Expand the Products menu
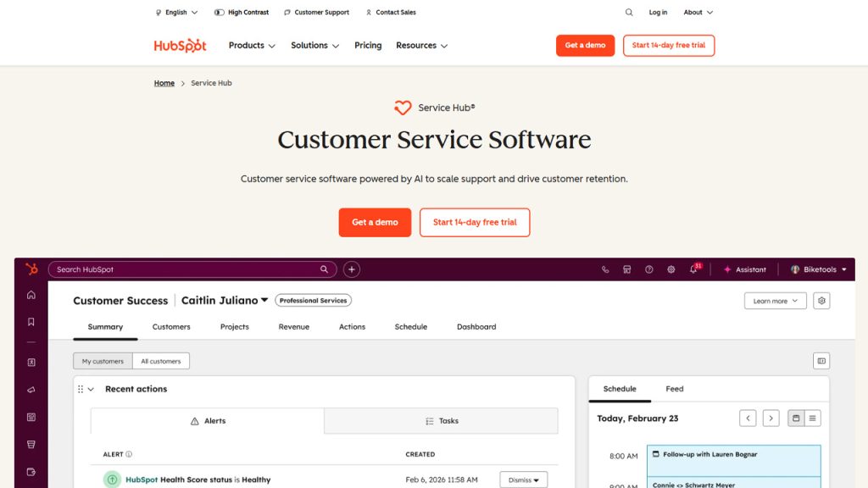The width and height of the screenshot is (868, 488). [252, 46]
